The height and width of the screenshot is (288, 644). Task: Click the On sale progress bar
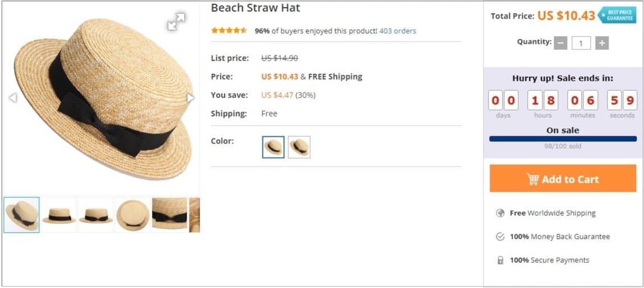[x=563, y=138]
